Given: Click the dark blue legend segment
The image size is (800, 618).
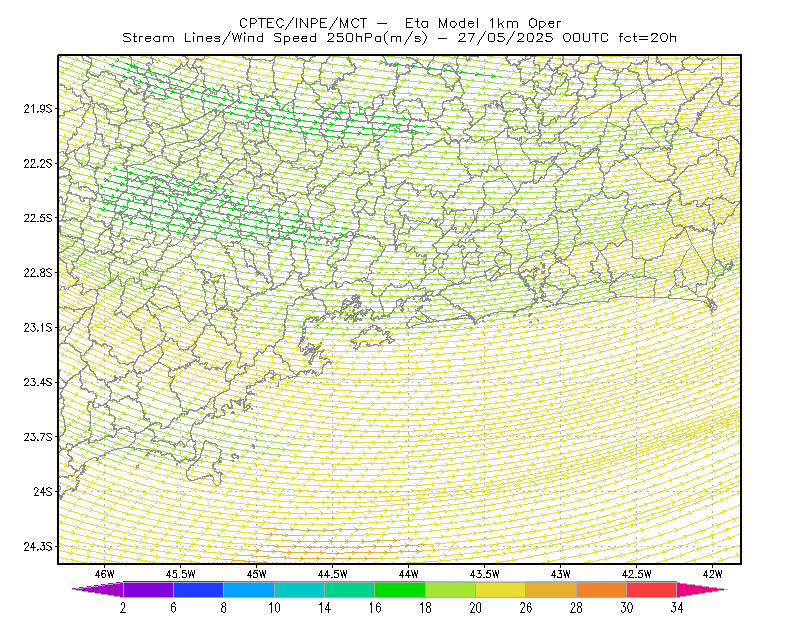Looking at the screenshot, I should pos(198,589).
